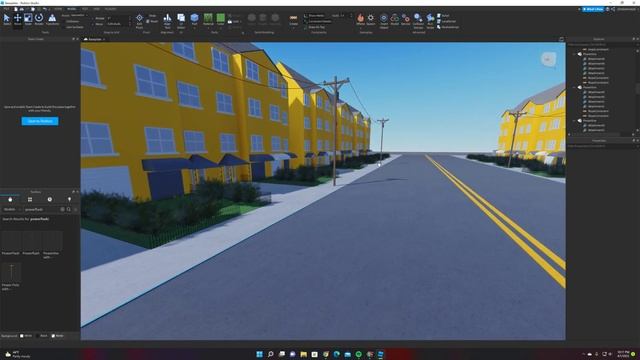
Task: Select the fourth Power Pole asset thumbnail
Action: coord(11,273)
